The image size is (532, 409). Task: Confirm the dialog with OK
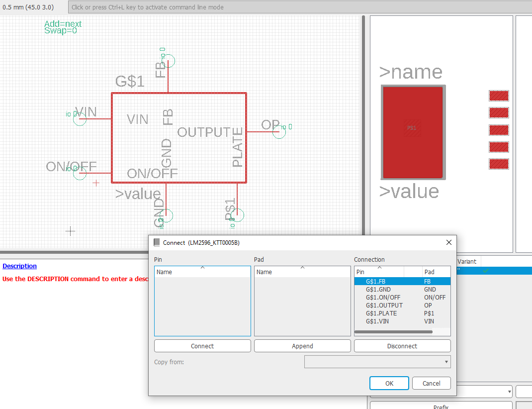389,383
